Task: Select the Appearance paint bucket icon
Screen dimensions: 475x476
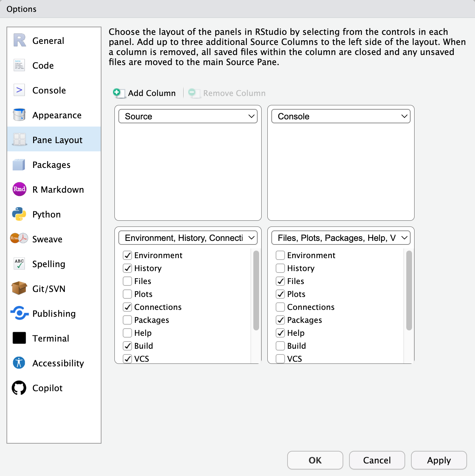Action: coord(19,115)
